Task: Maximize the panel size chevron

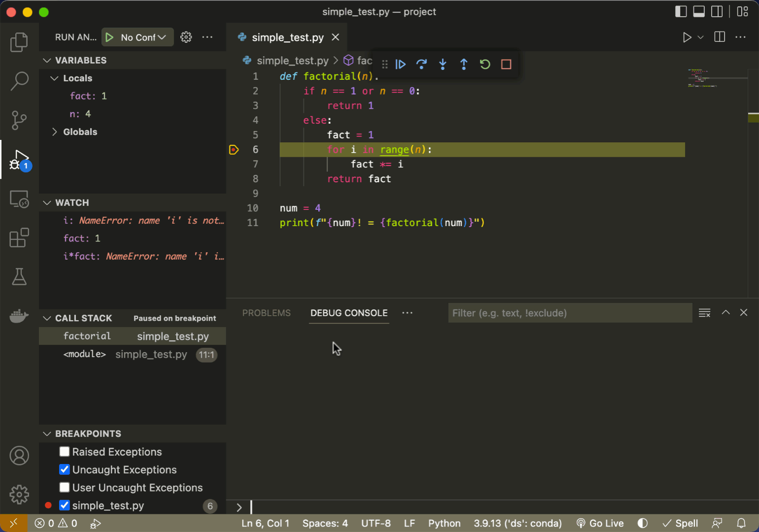Action: pyautogui.click(x=726, y=312)
